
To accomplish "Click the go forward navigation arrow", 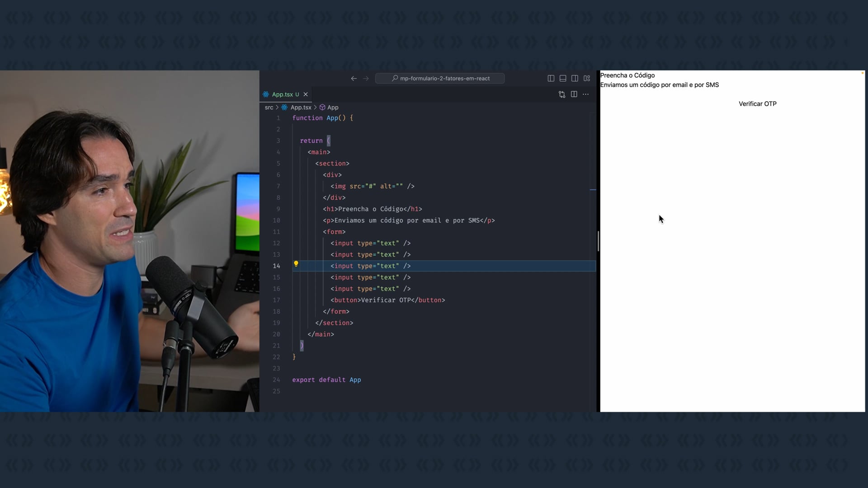I will [x=366, y=79].
